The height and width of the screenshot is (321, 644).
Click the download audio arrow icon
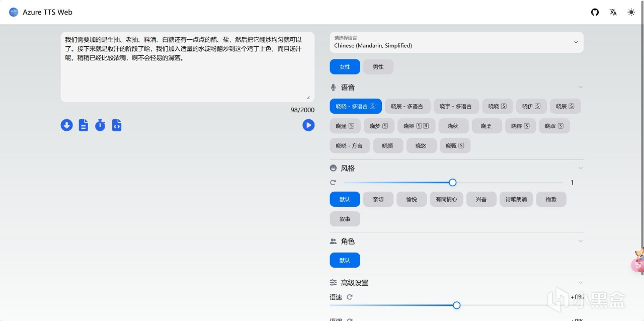tap(66, 125)
